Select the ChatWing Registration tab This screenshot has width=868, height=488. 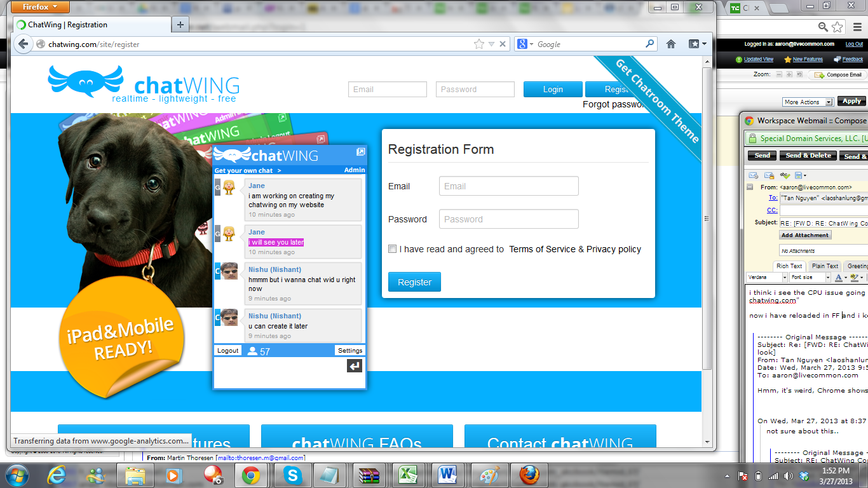tap(93, 25)
